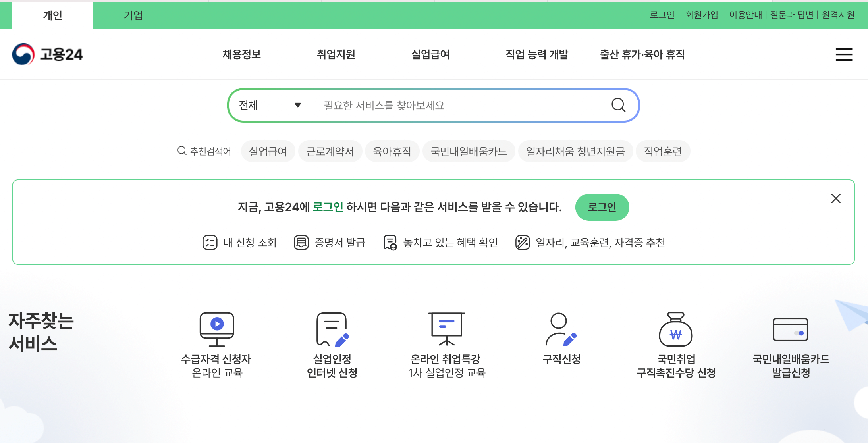Open the 고용24 logo to go home
Viewport: 868px width, 443px height.
pyautogui.click(x=48, y=54)
